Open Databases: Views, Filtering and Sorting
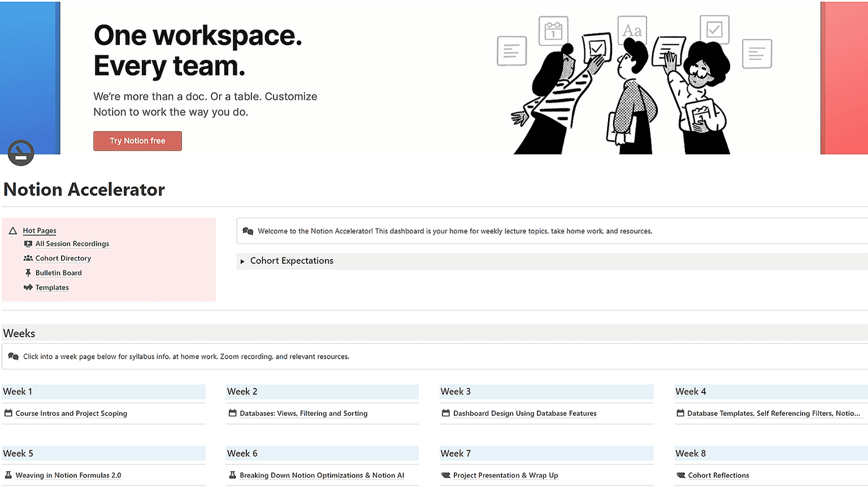The image size is (868, 488). [303, 413]
